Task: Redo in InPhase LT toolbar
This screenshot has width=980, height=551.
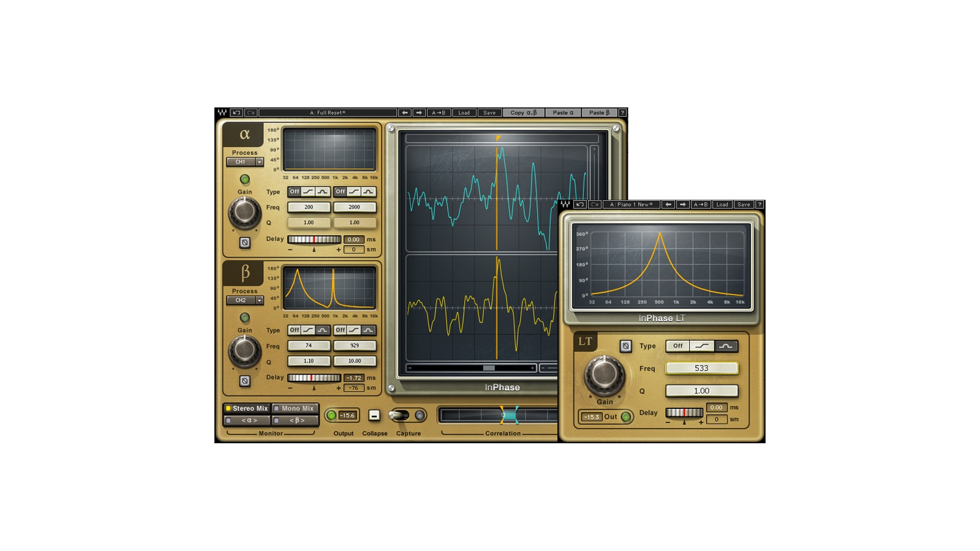Action: coord(594,204)
